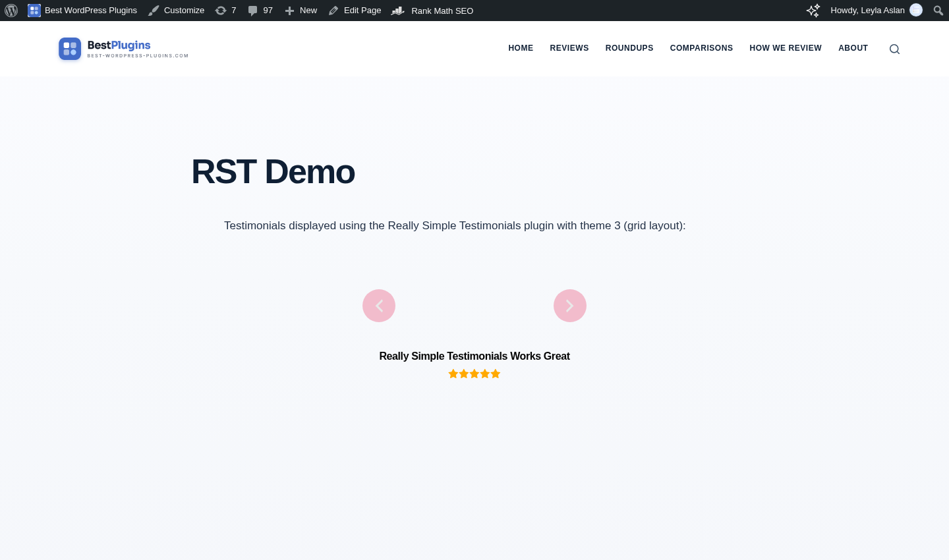Image resolution: width=949 pixels, height=560 pixels.
Task: Click Edit Page in admin bar
Action: pyautogui.click(x=355, y=11)
